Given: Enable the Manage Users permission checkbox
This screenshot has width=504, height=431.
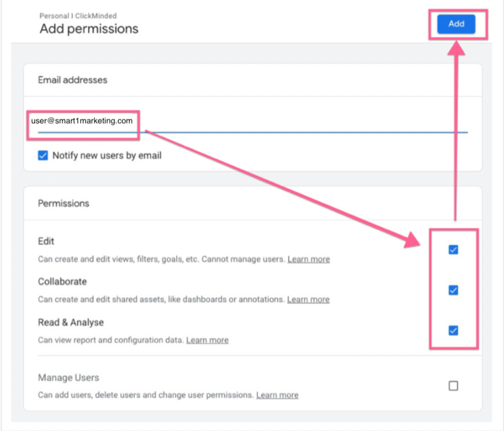Looking at the screenshot, I should point(453,386).
